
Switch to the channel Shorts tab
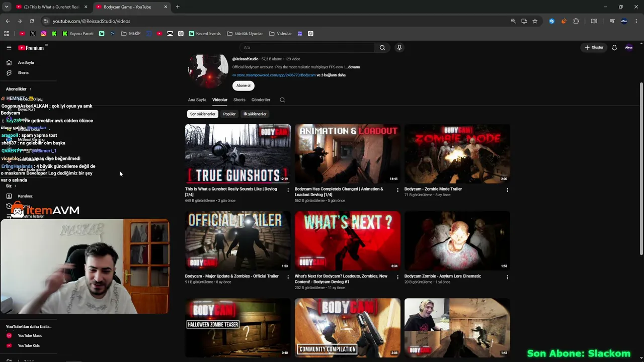239,100
